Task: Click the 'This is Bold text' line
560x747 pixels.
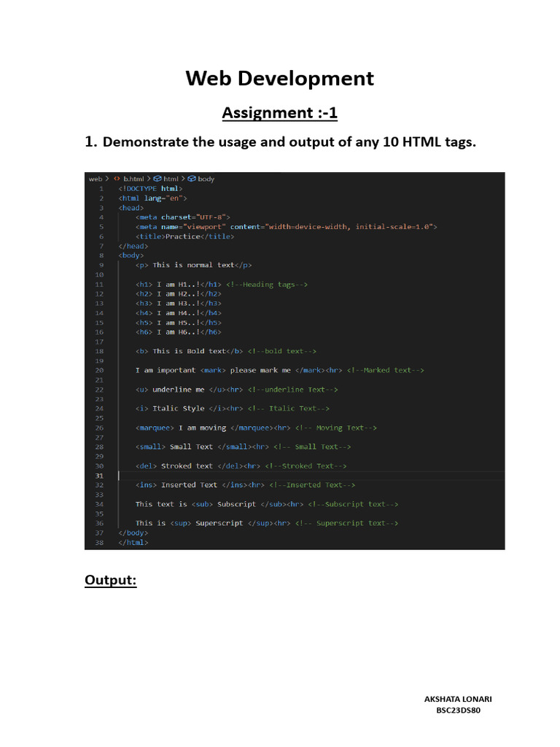Action: [190, 351]
